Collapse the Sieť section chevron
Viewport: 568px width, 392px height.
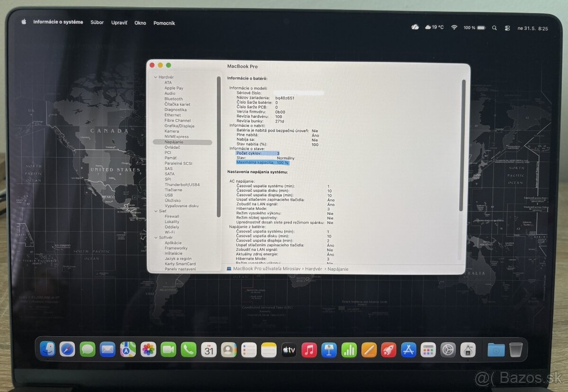click(x=155, y=211)
